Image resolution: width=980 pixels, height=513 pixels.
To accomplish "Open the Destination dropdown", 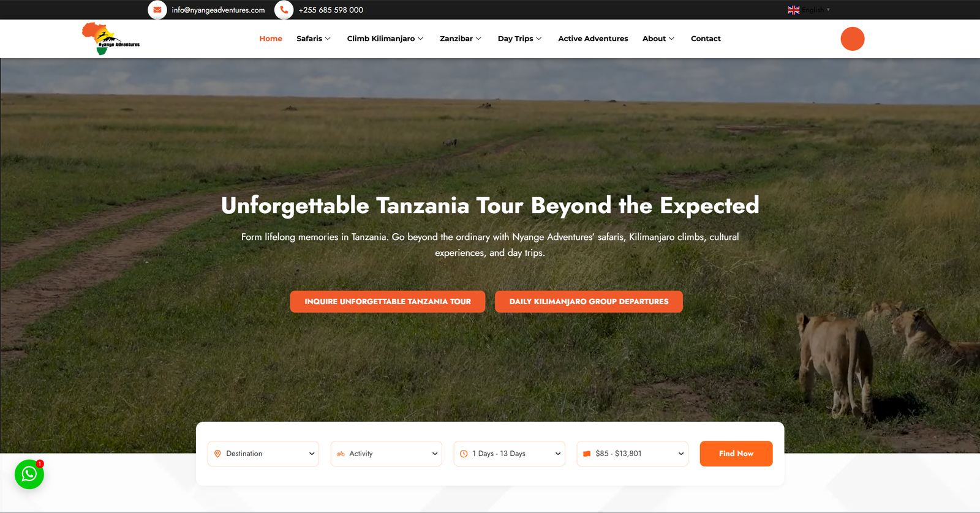I will click(263, 454).
